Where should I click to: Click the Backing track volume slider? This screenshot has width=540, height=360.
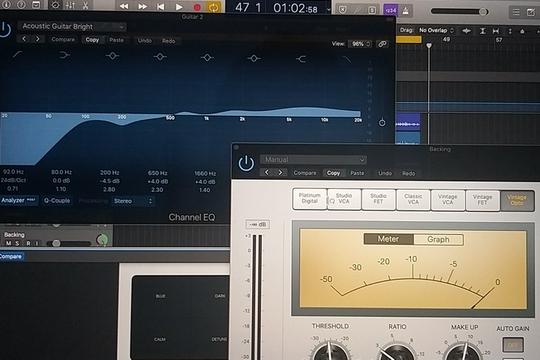(x=69, y=243)
